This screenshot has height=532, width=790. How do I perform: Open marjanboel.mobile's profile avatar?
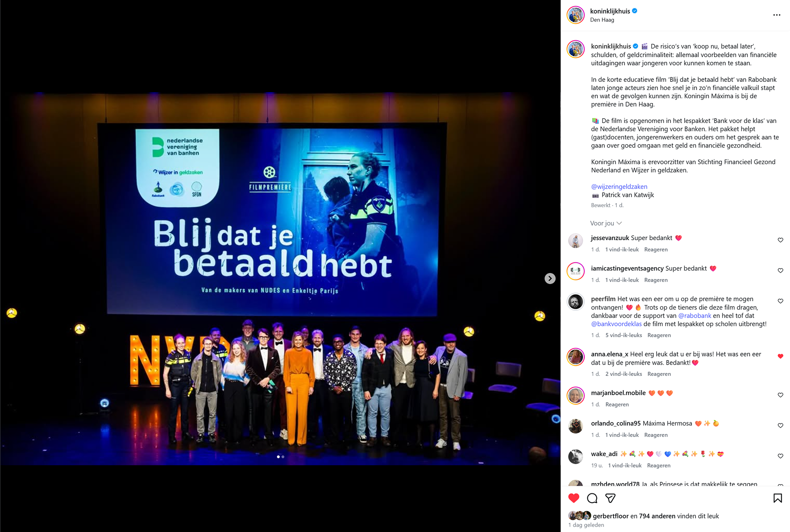coord(576,396)
